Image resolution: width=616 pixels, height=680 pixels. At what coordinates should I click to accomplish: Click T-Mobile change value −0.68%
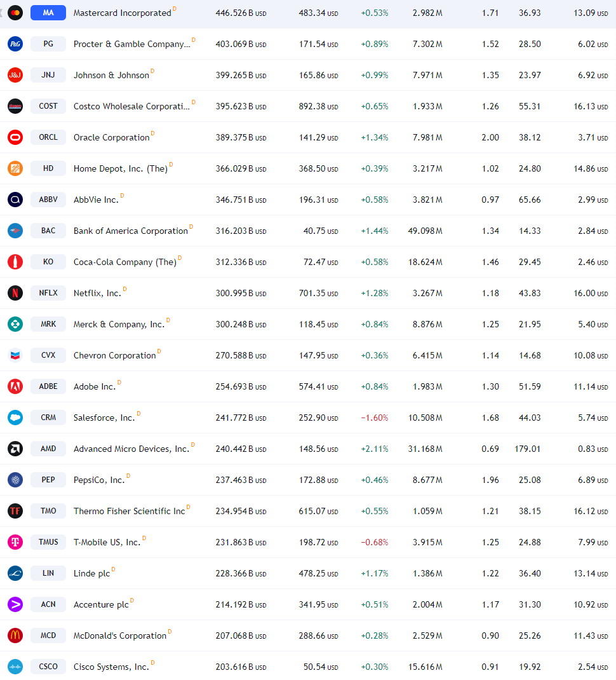point(375,542)
